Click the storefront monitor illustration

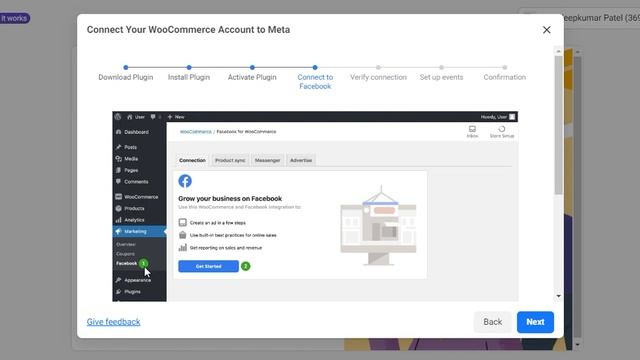(378, 225)
